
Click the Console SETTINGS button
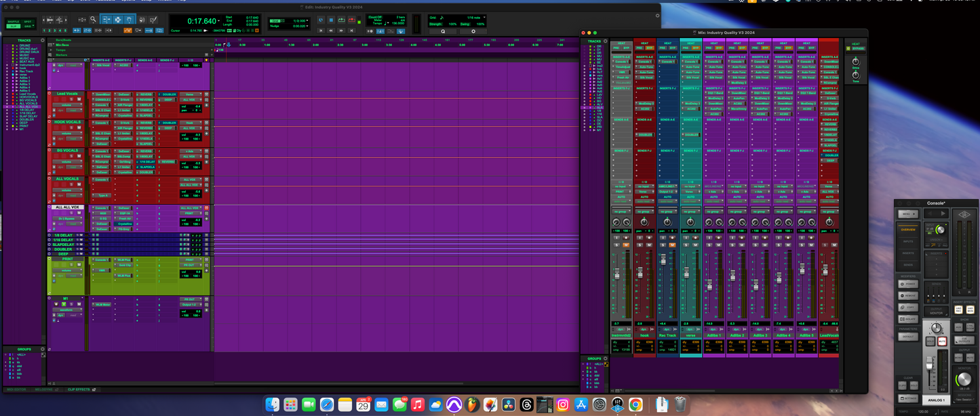click(908, 398)
